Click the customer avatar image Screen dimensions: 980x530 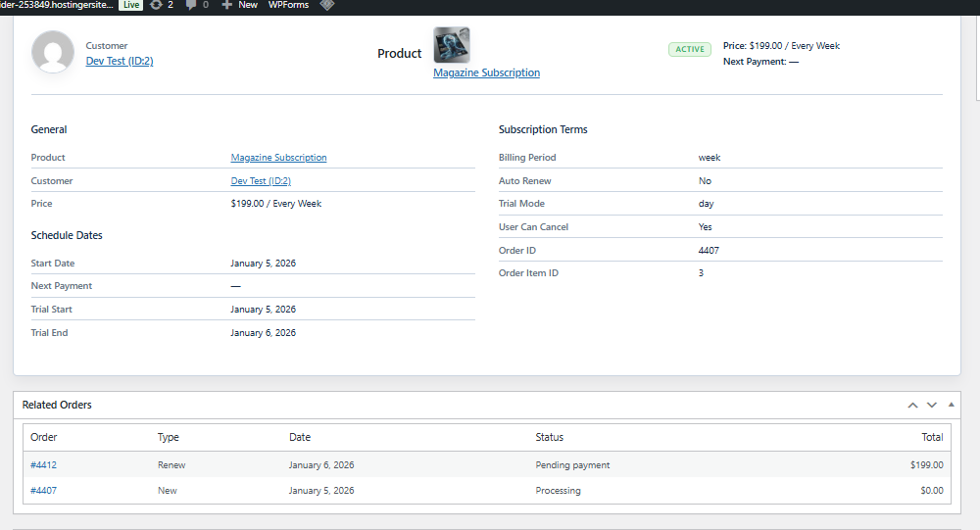click(x=53, y=52)
